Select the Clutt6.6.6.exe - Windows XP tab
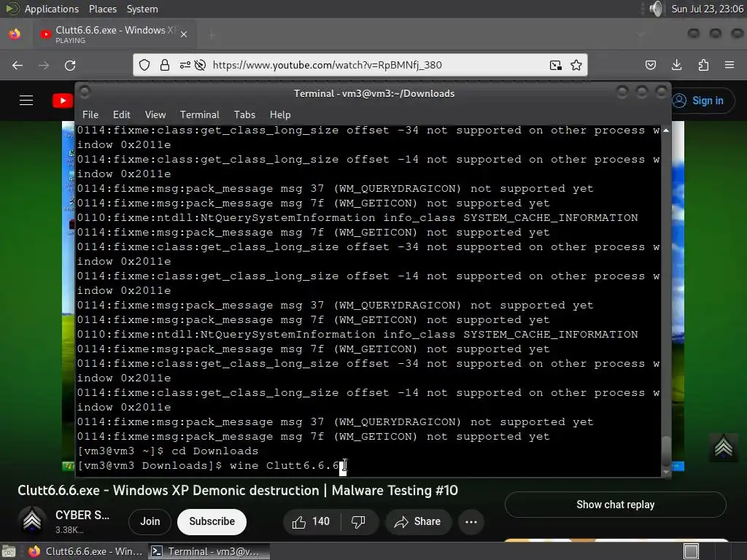This screenshot has width=747, height=560. point(115,34)
